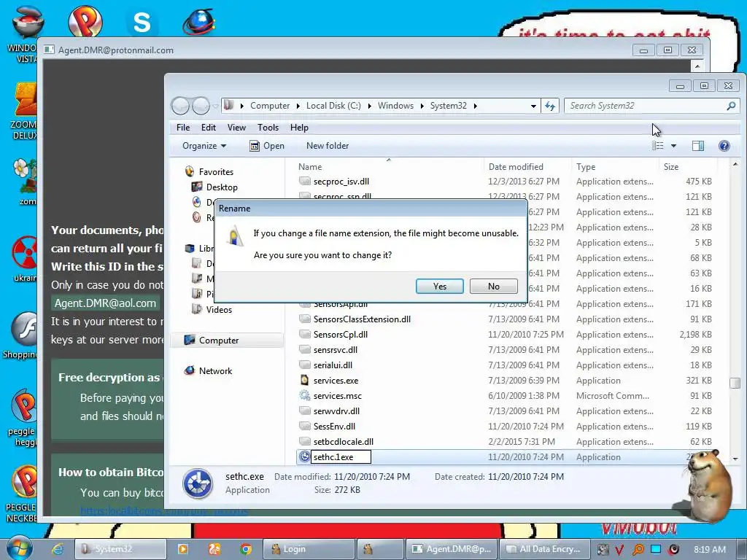Select Local Disk (C:) in breadcrumb
This screenshot has height=560, width=747.
point(333,106)
